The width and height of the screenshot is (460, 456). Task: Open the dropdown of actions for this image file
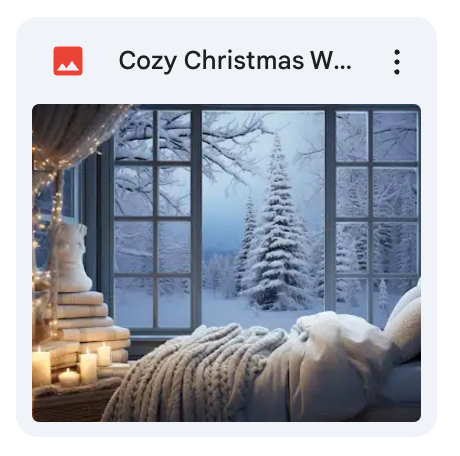click(x=396, y=62)
